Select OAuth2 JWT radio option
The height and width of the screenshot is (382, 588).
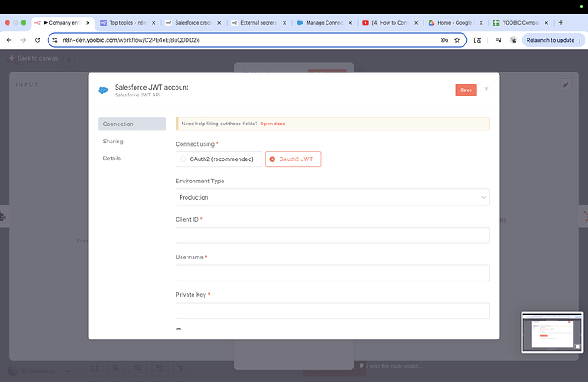[x=293, y=159]
